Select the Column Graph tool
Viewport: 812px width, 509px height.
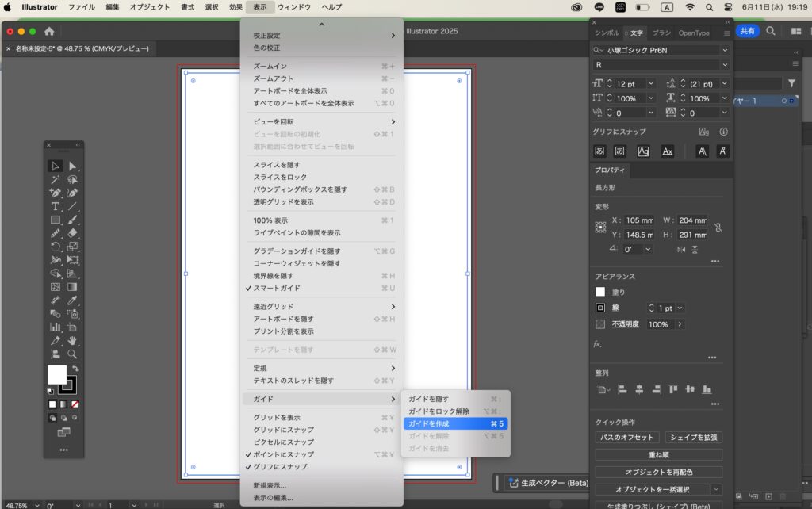click(x=55, y=327)
